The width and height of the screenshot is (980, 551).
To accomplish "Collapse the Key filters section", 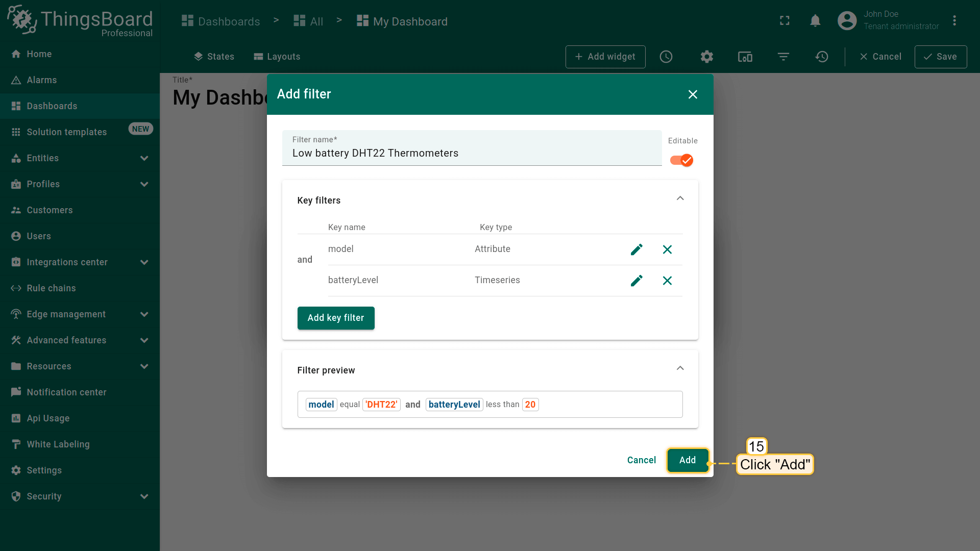I will [x=680, y=198].
